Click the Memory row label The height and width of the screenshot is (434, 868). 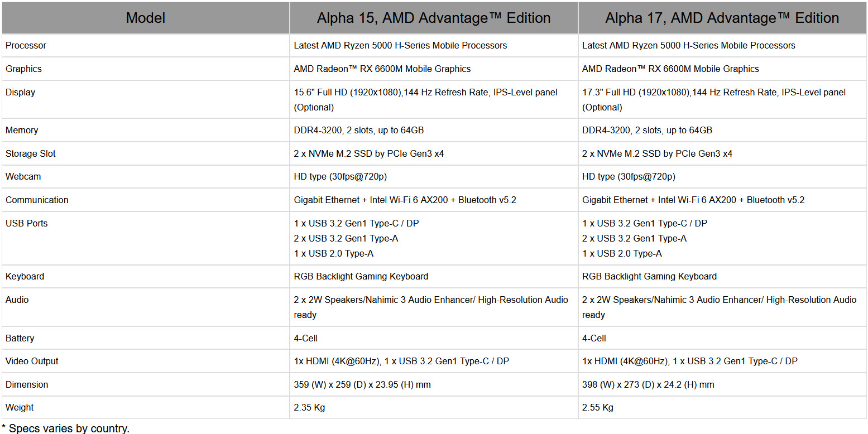(x=22, y=130)
